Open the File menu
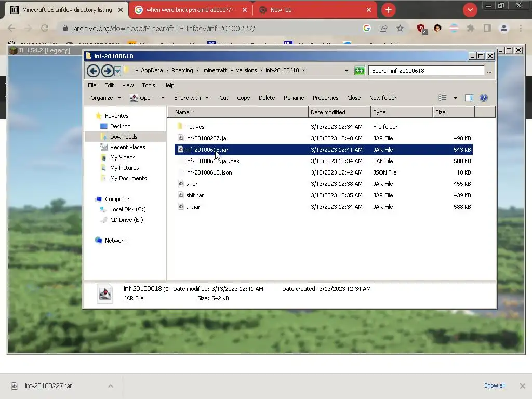The width and height of the screenshot is (532, 399). point(92,85)
